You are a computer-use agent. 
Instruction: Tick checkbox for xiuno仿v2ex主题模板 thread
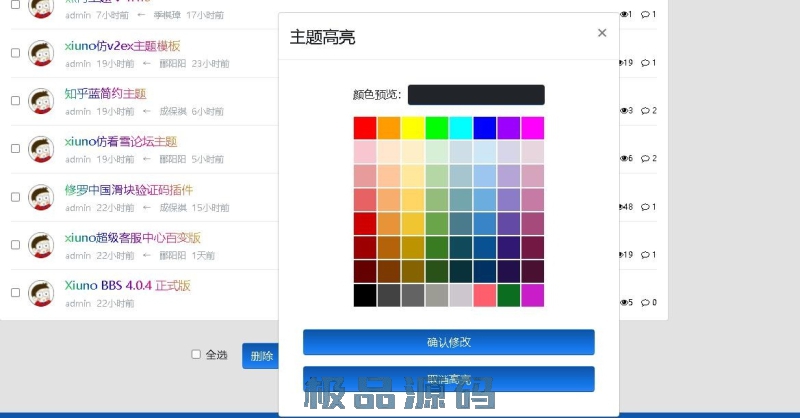tap(15, 53)
